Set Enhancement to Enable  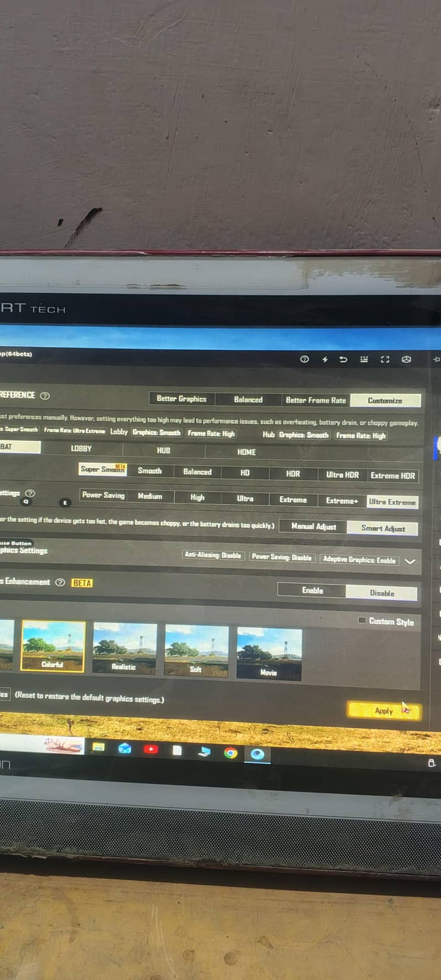tap(312, 591)
